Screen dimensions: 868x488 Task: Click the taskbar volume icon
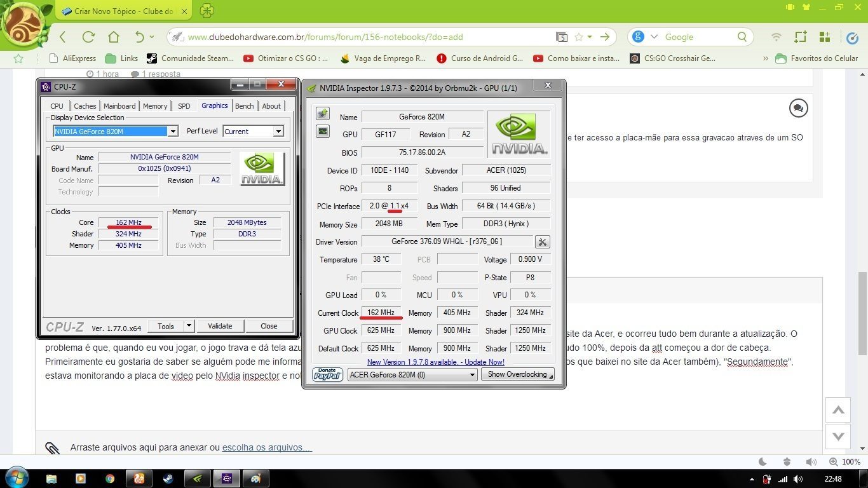(798, 479)
